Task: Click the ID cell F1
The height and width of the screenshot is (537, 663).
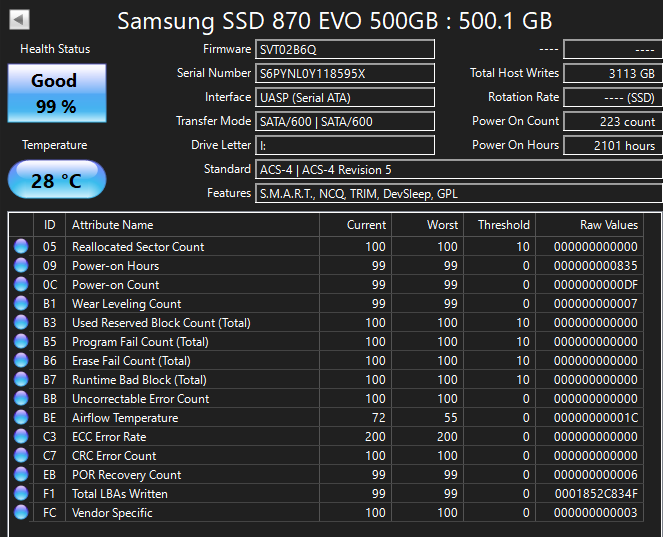Action: pyautogui.click(x=49, y=494)
